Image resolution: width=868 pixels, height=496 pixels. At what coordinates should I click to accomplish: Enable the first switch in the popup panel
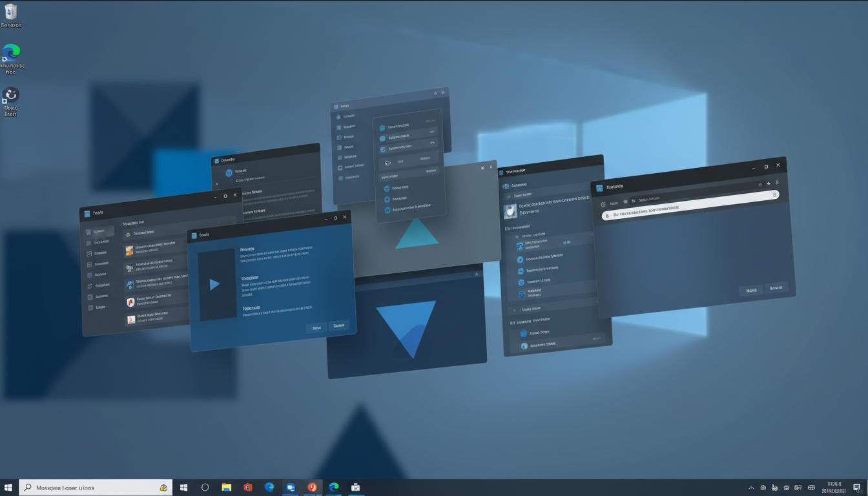click(432, 131)
